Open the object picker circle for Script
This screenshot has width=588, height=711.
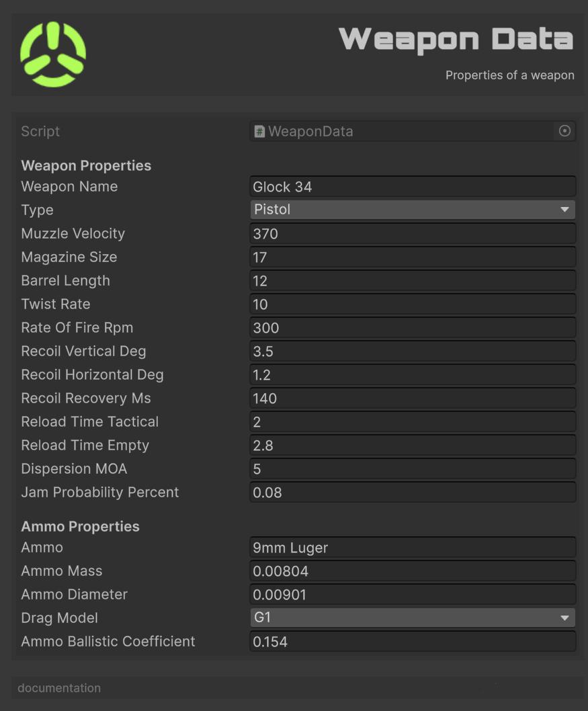[x=564, y=131]
